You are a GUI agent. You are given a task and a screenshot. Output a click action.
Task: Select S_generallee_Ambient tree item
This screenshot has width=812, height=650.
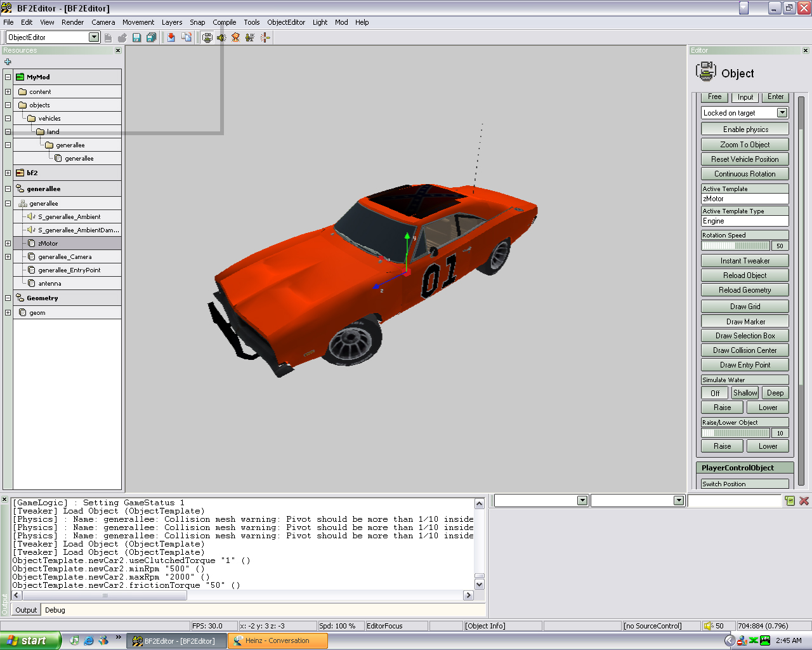69,216
